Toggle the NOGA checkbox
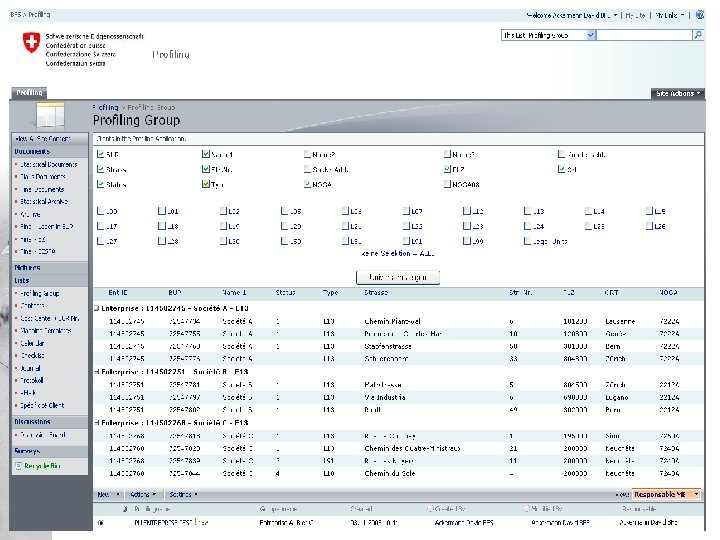Screen dimensions: 720x540 click(308, 184)
